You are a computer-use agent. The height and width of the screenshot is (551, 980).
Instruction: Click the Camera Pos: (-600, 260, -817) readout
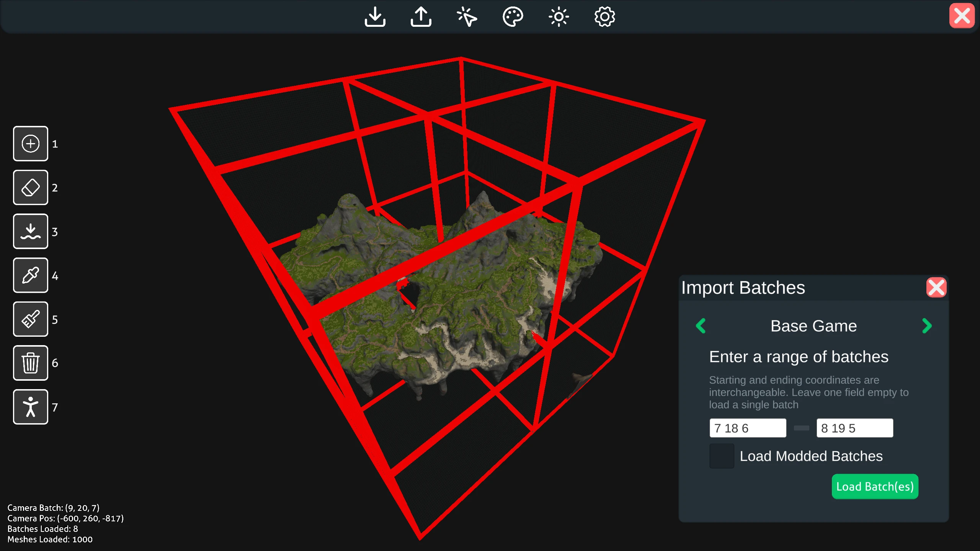pyautogui.click(x=65, y=518)
